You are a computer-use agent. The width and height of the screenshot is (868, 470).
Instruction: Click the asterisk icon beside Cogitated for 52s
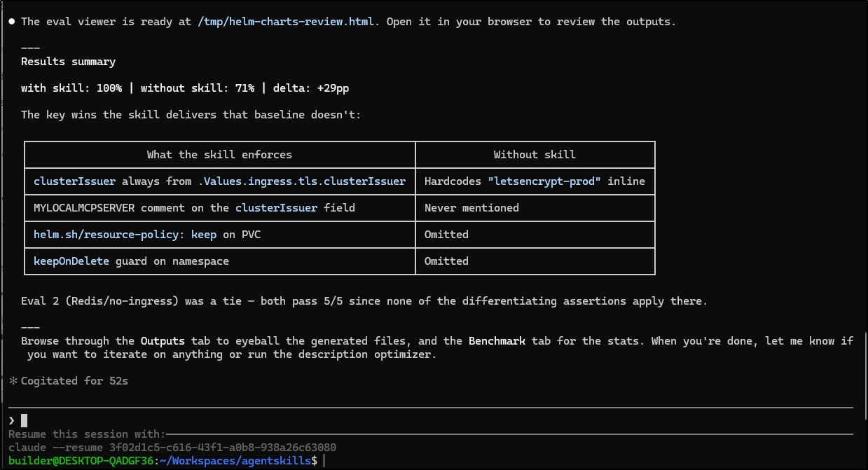coord(12,381)
